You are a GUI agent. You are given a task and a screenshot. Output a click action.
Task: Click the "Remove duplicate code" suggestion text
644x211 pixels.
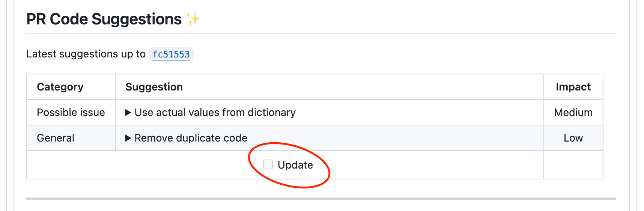191,138
